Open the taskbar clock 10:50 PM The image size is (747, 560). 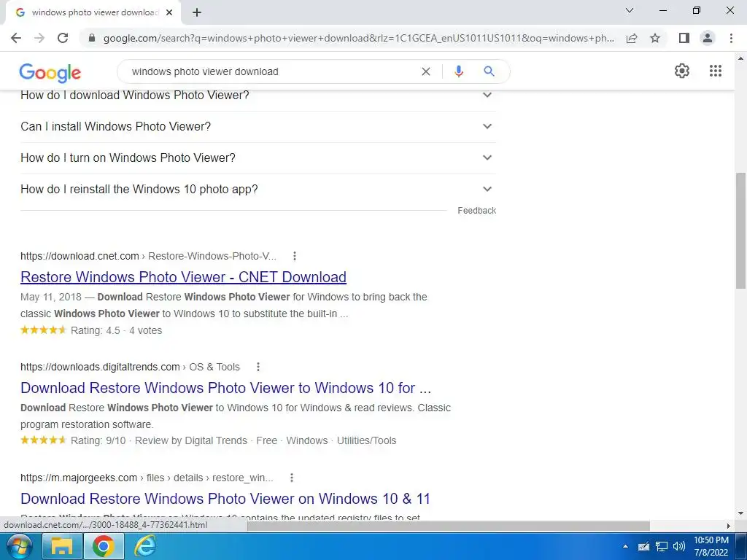coord(711,546)
